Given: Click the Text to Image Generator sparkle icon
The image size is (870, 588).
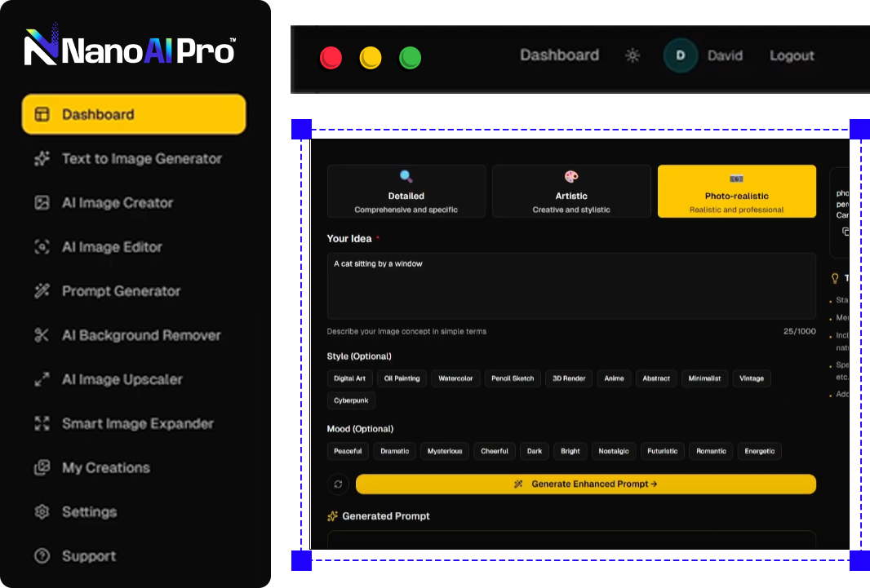Looking at the screenshot, I should coord(42,159).
